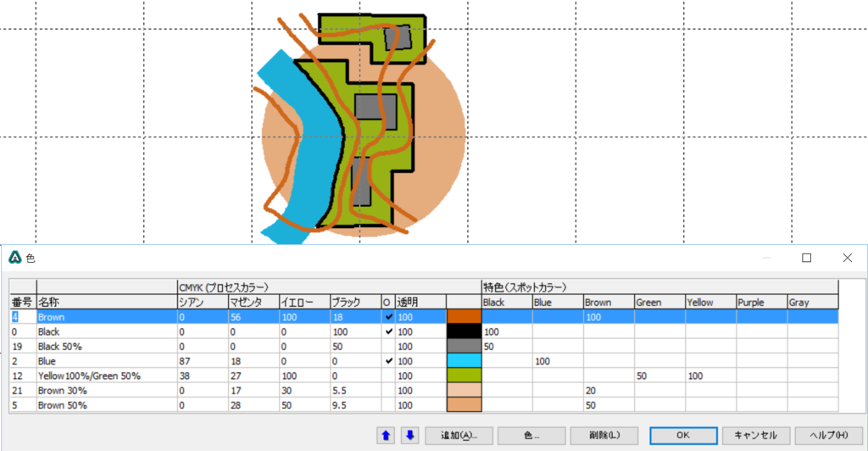Viewport: 868px width, 451px height.
Task: Confirm with the OK button
Action: [684, 436]
